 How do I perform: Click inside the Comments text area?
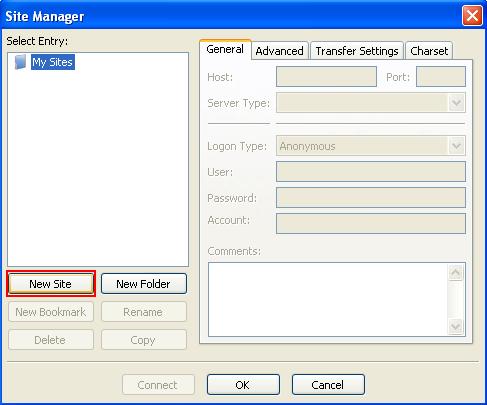[x=328, y=299]
